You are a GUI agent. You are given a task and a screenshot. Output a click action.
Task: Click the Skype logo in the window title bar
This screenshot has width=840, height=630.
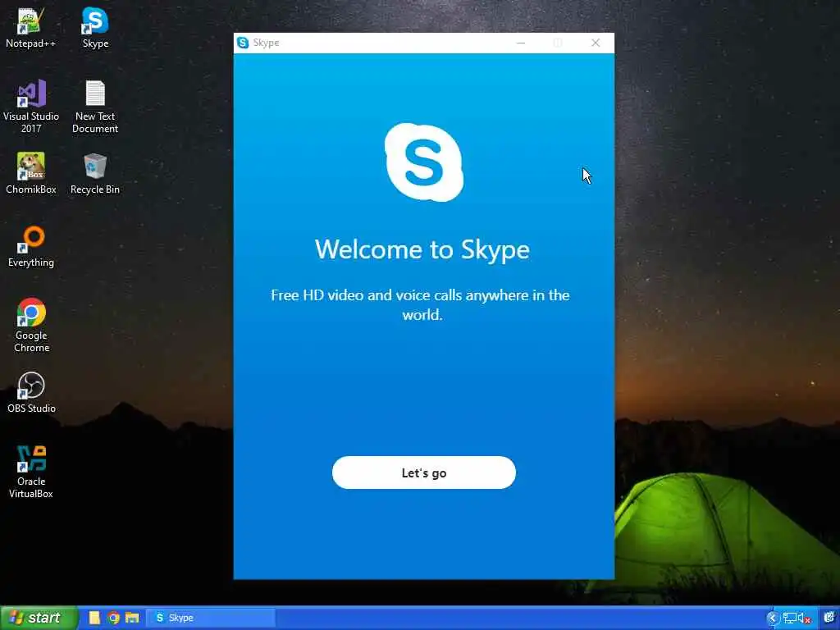click(243, 43)
